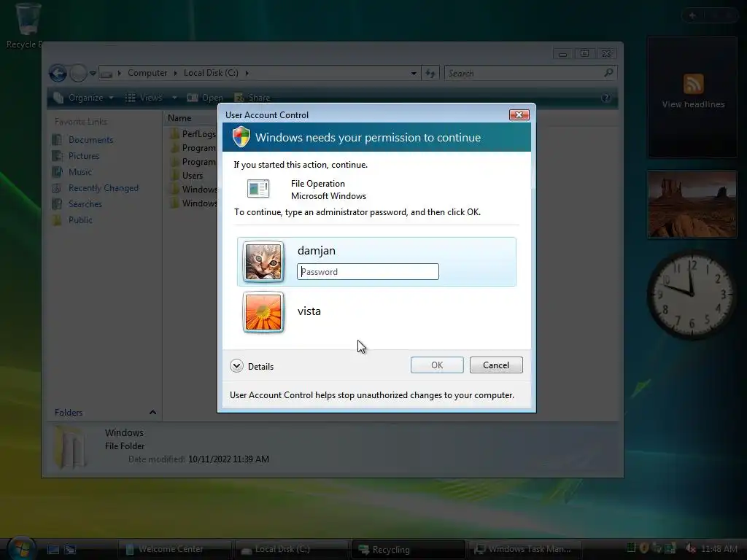Open address bar history dropdown
747x560 pixels.
tap(414, 74)
